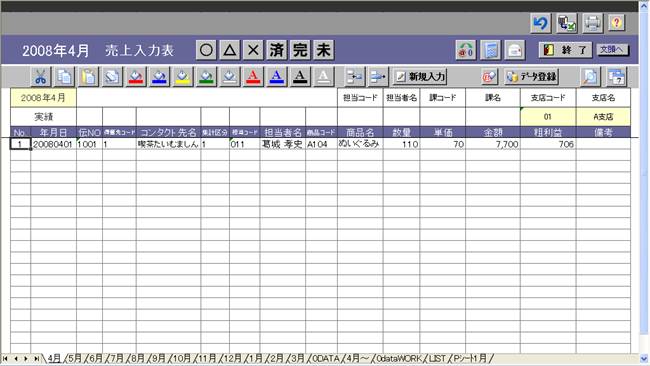
Task: Jump to first sheet tab arrow
Action: (5, 359)
